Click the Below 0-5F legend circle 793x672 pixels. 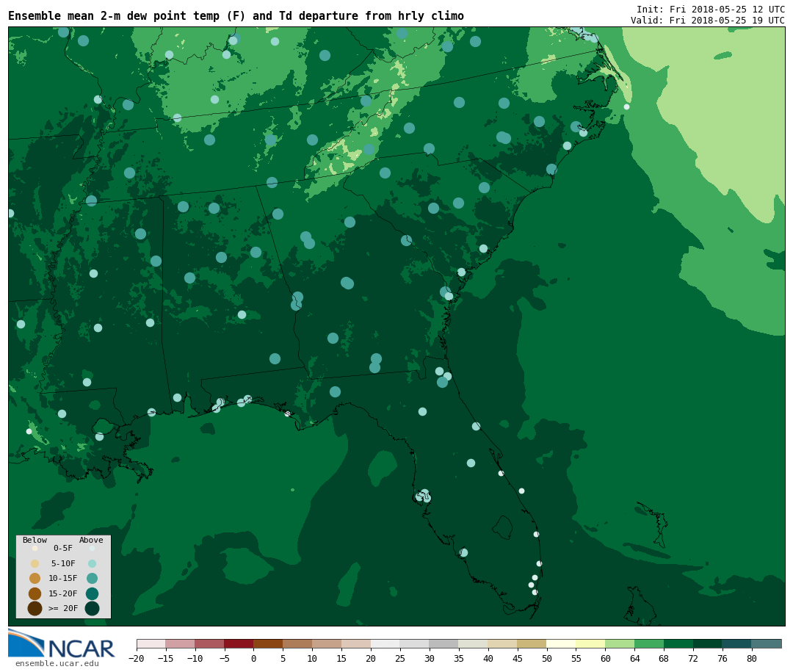click(x=35, y=548)
